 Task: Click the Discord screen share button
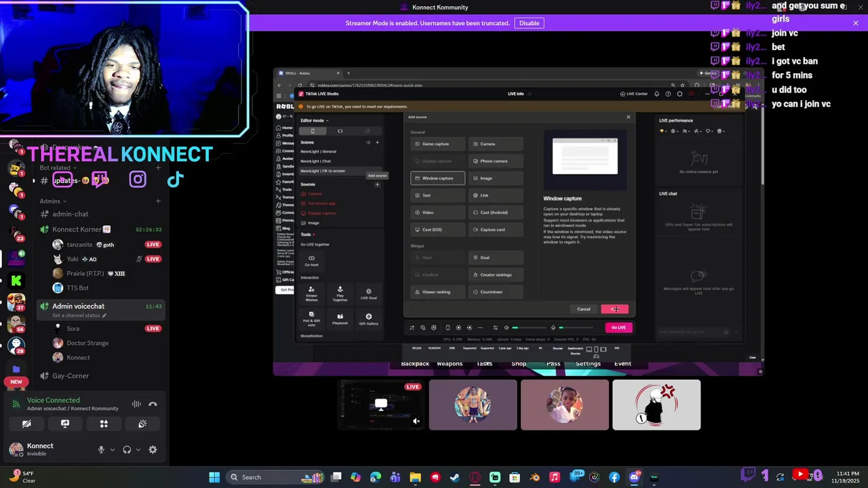click(65, 424)
